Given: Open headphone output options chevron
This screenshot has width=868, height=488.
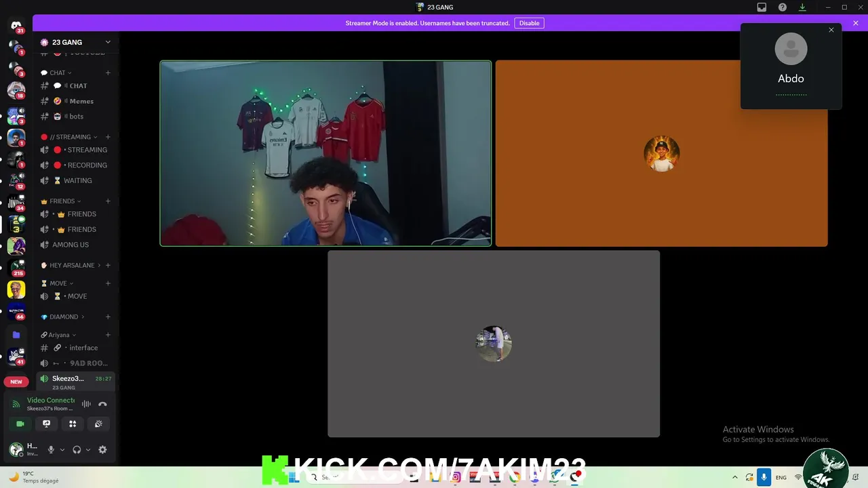Looking at the screenshot, I should 88,449.
